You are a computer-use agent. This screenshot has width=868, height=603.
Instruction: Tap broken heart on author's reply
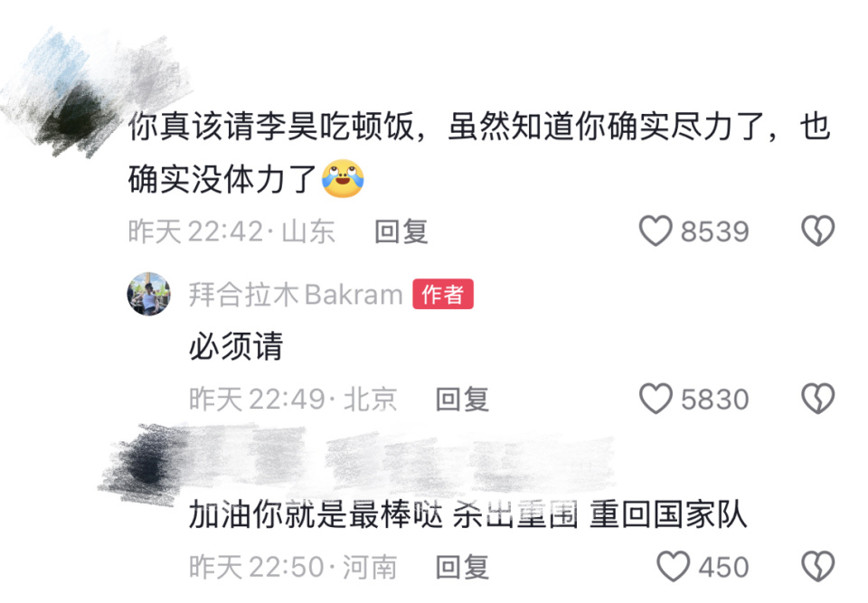(817, 399)
